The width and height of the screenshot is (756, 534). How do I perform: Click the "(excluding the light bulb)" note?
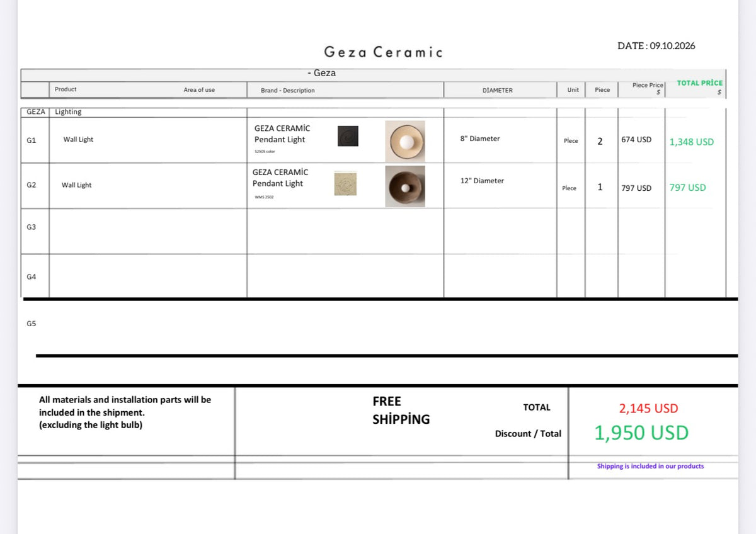tap(91, 425)
